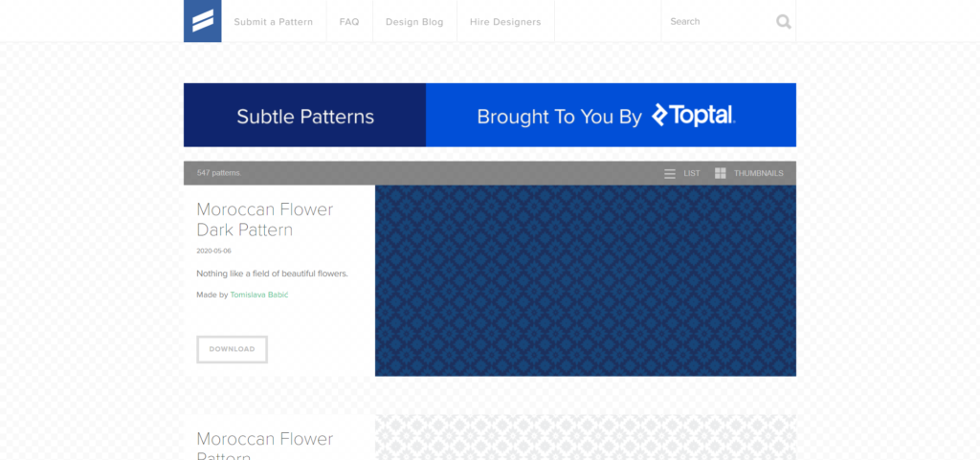The height and width of the screenshot is (460, 980).
Task: Download the Moroccan Flower Dark Pattern
Action: coord(232,349)
